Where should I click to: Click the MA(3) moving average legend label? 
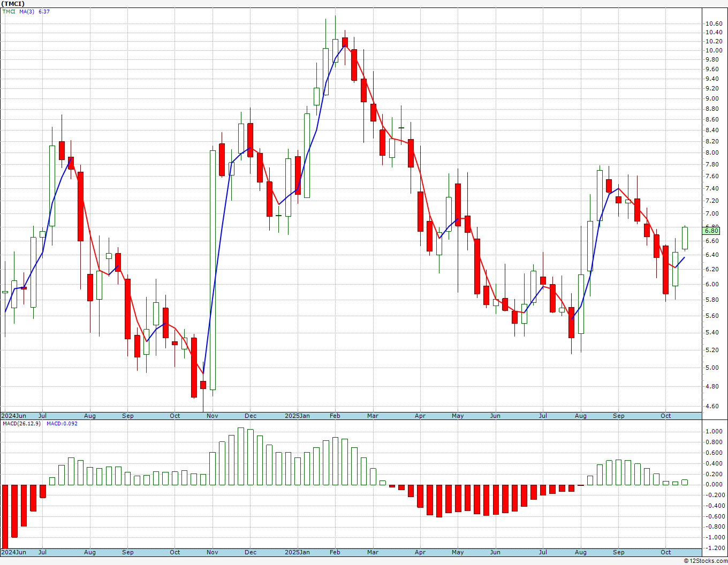[27, 12]
